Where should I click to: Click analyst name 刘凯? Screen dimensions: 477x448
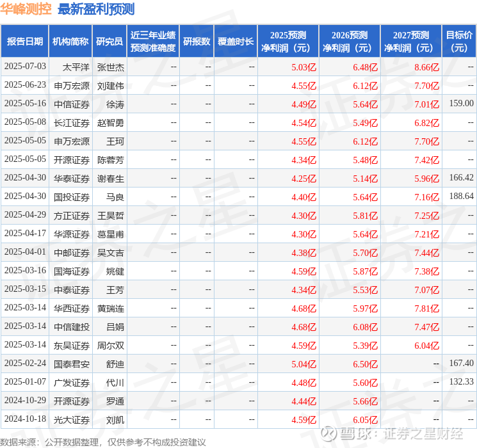click(115, 420)
